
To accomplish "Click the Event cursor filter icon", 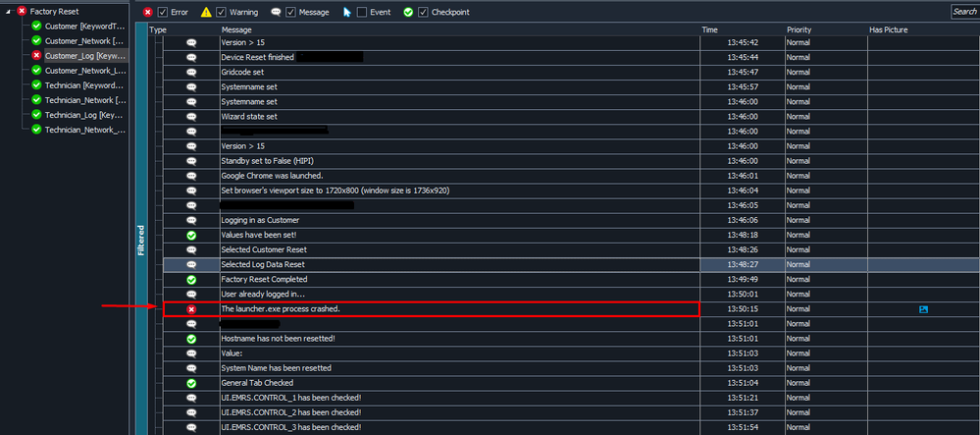I will 347,12.
